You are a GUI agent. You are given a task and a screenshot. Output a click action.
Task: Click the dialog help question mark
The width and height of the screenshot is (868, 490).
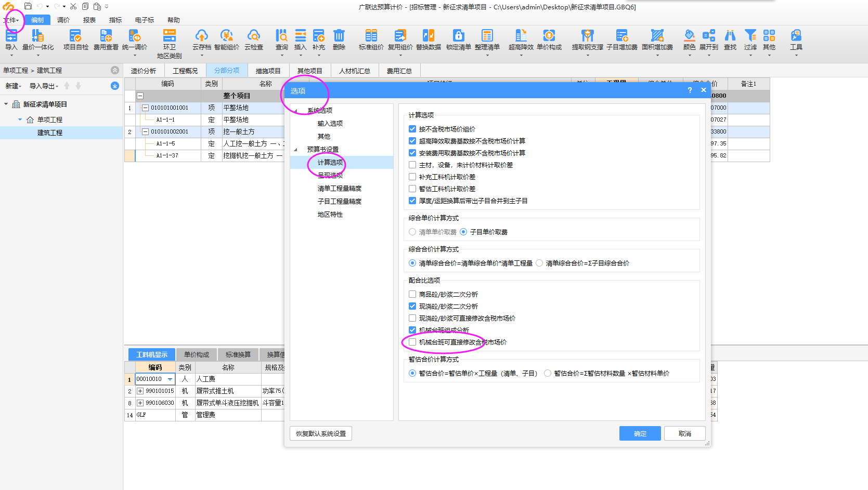pyautogui.click(x=690, y=90)
